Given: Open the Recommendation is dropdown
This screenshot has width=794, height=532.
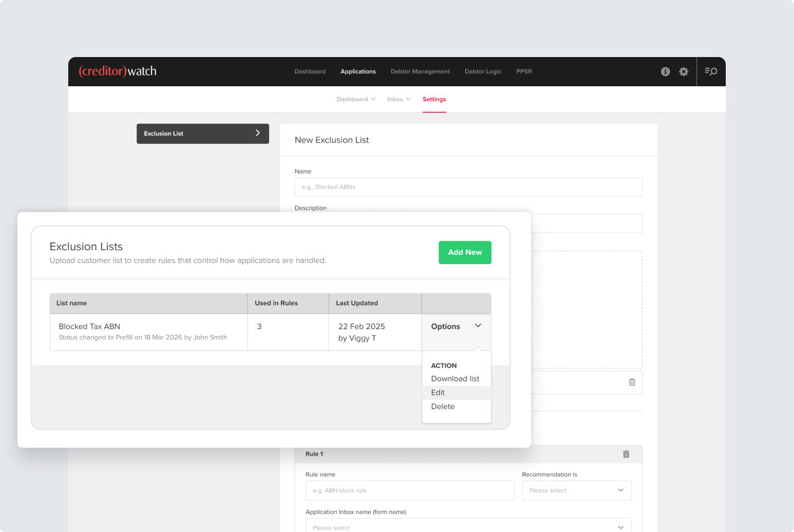Looking at the screenshot, I should (x=577, y=490).
